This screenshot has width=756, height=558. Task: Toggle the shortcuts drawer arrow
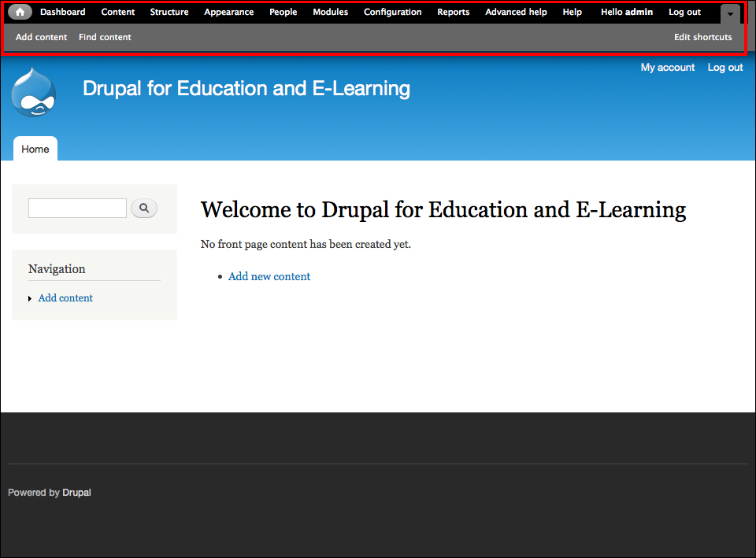coord(730,14)
